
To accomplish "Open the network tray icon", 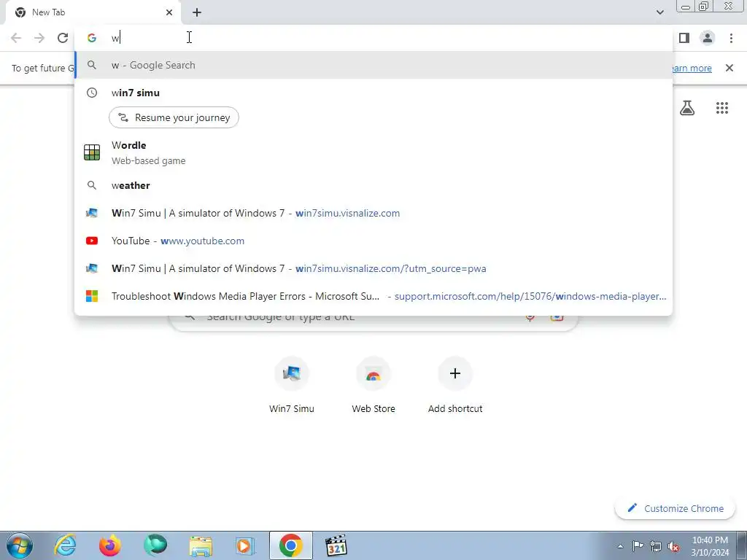I will click(656, 546).
